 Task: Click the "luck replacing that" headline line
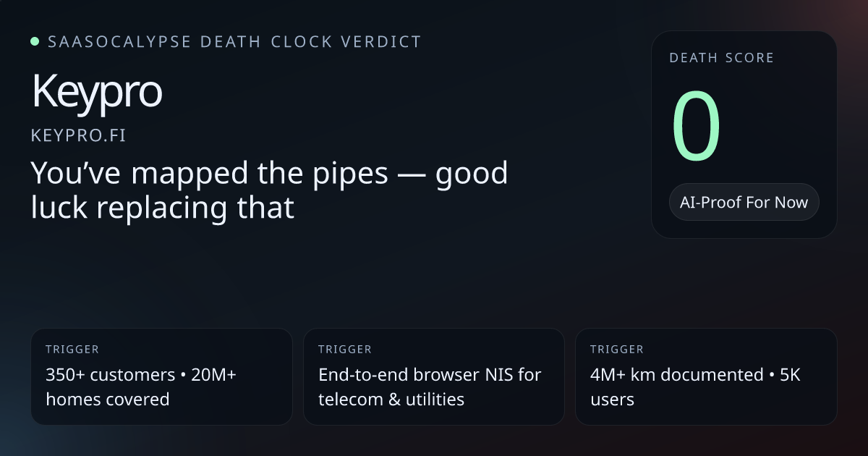[163, 208]
